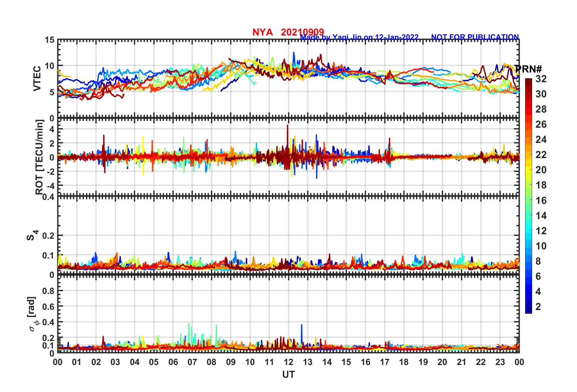The image size is (577, 392).
Task: Click the "0.2" tick on the S4 axis
Action: (x=49, y=236)
